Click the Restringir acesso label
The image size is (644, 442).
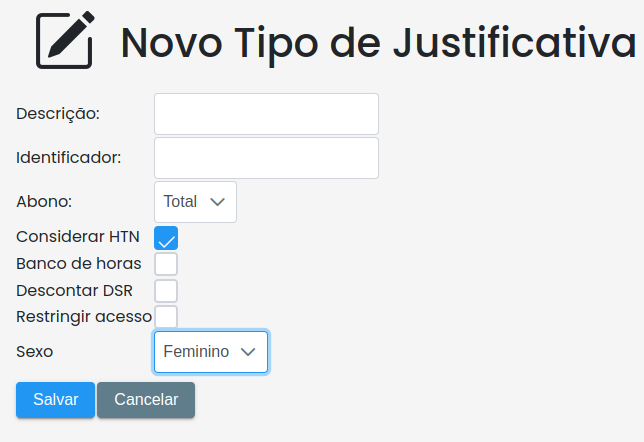coord(84,317)
